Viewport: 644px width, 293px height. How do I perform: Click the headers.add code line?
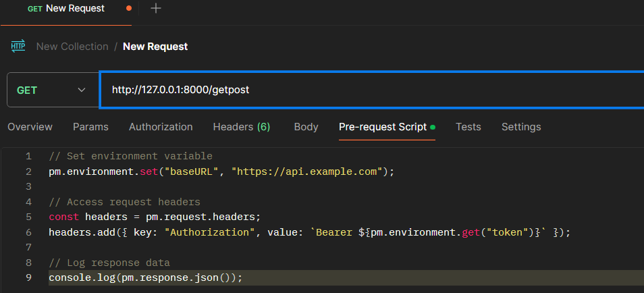click(309, 232)
